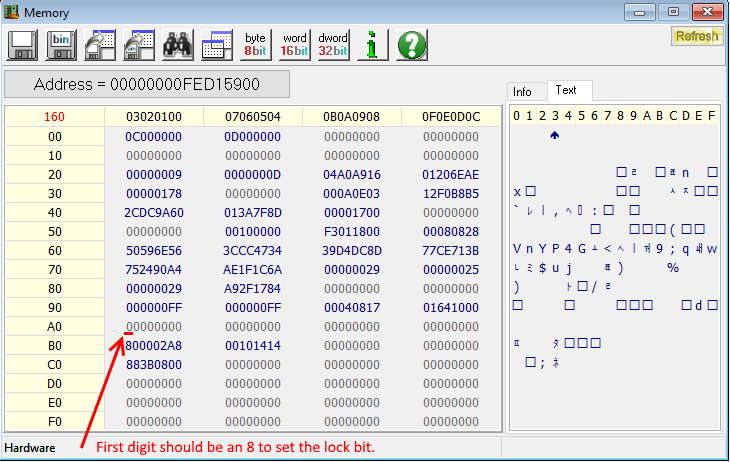Viewport: 730px width, 462px height.
Task: Switch to byte 8bit view
Action: click(256, 44)
